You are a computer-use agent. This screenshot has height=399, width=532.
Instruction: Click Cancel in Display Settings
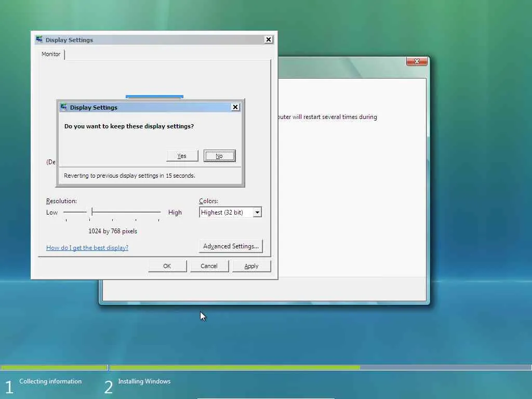pyautogui.click(x=209, y=266)
